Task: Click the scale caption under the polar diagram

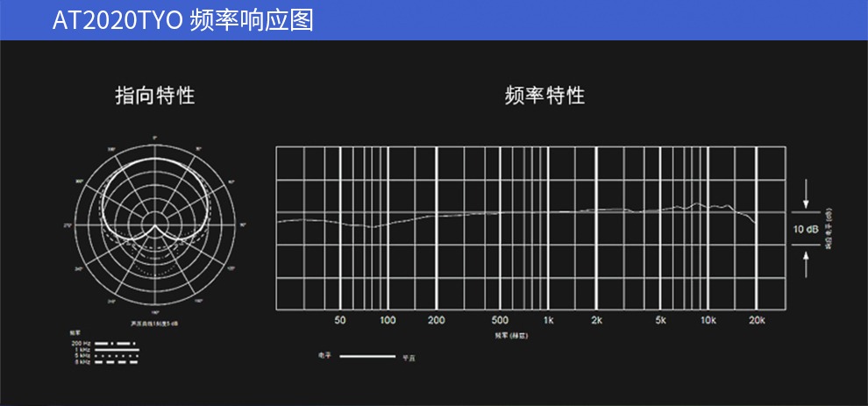Action: pos(155,323)
